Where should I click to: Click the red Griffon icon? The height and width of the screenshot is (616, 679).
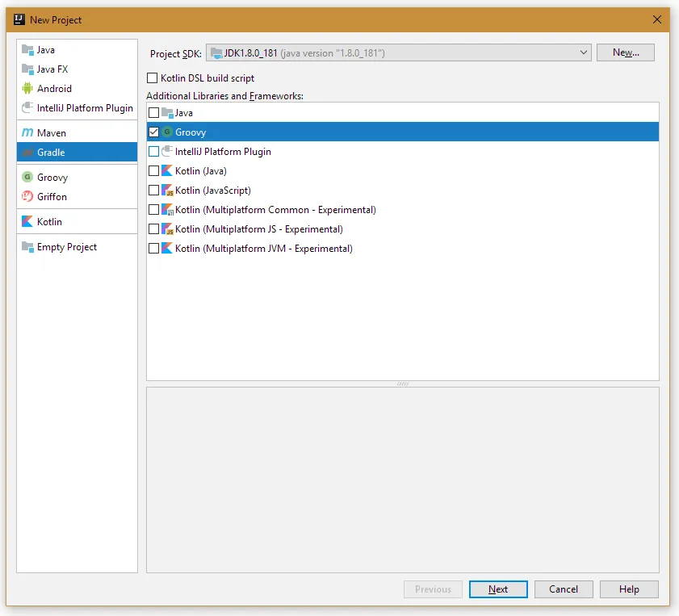pos(27,196)
